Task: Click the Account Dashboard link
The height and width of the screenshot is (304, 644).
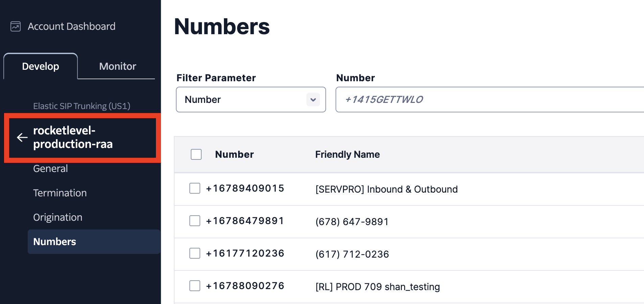Action: pos(71,26)
